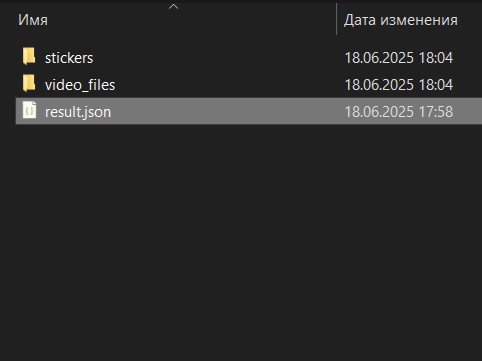This screenshot has height=361, width=482.
Task: Select the video_files folder icon
Action: click(x=29, y=83)
